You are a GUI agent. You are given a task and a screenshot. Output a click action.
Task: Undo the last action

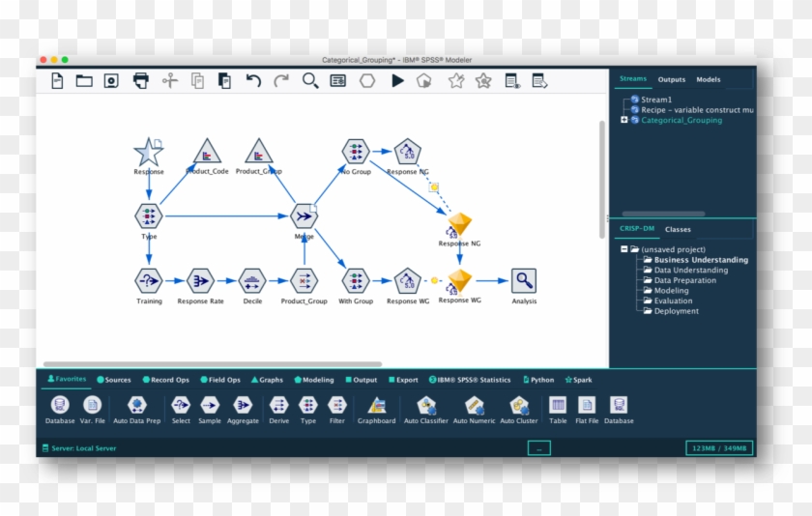253,81
